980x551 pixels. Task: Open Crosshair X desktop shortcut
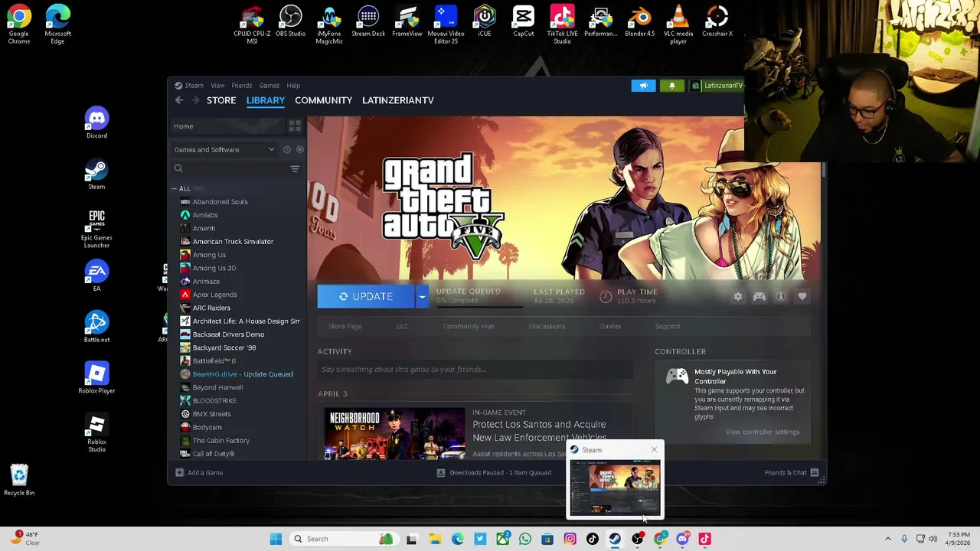[717, 21]
